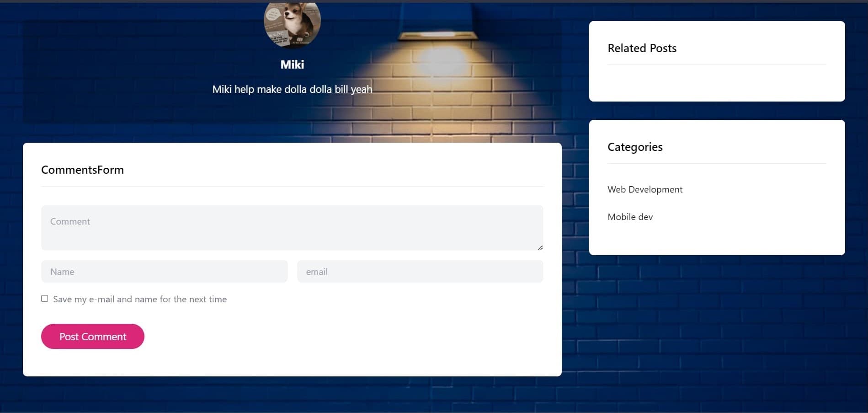This screenshot has width=868, height=413.
Task: Click the Categories heading
Action: pyautogui.click(x=635, y=147)
